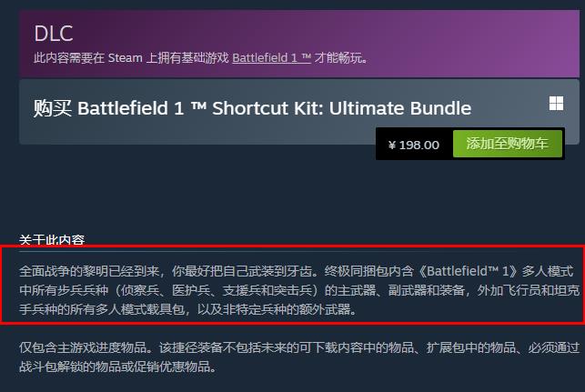Viewport: 585px width, 392px height.
Task: Click the 关于此内容 section heading
Action: 52,239
